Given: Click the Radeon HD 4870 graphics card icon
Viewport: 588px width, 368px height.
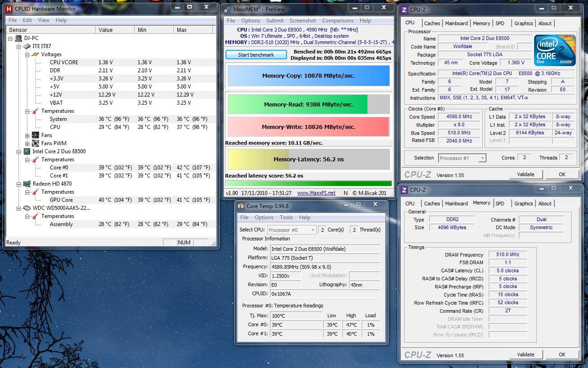Looking at the screenshot, I should click(x=27, y=184).
